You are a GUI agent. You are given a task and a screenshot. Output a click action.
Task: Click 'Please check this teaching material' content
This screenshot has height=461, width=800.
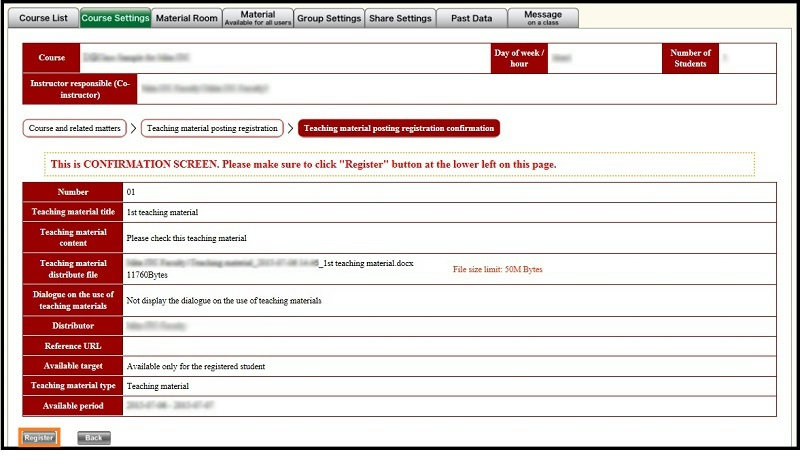(x=186, y=238)
